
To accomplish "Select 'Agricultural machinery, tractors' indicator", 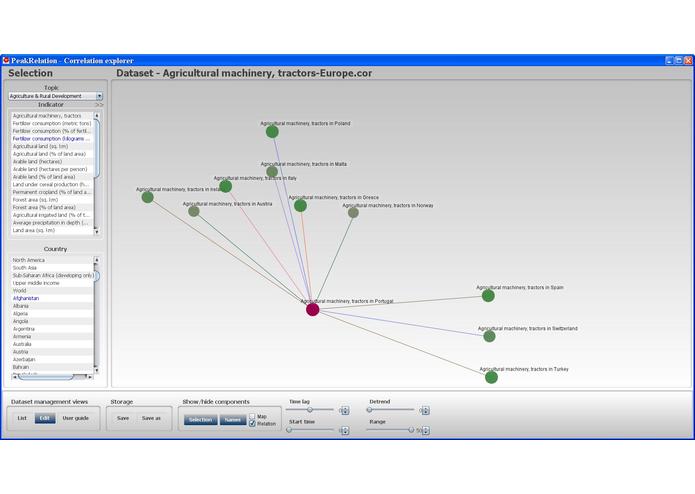I will tap(52, 116).
